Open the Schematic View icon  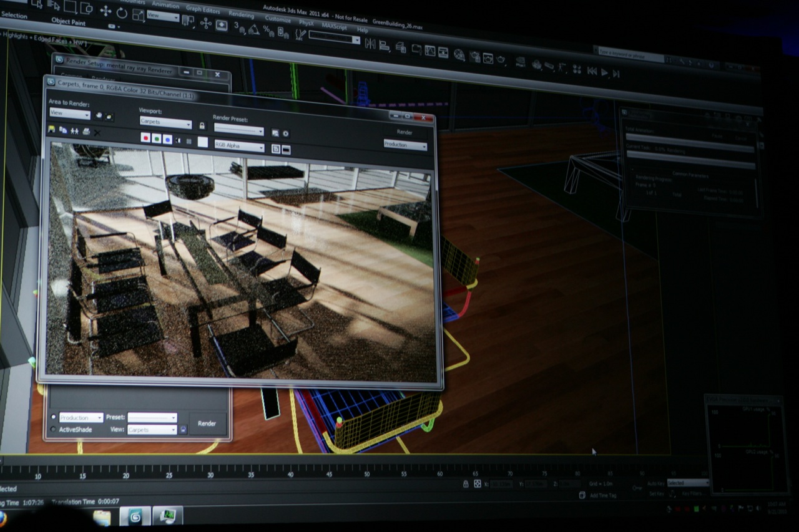point(443,52)
